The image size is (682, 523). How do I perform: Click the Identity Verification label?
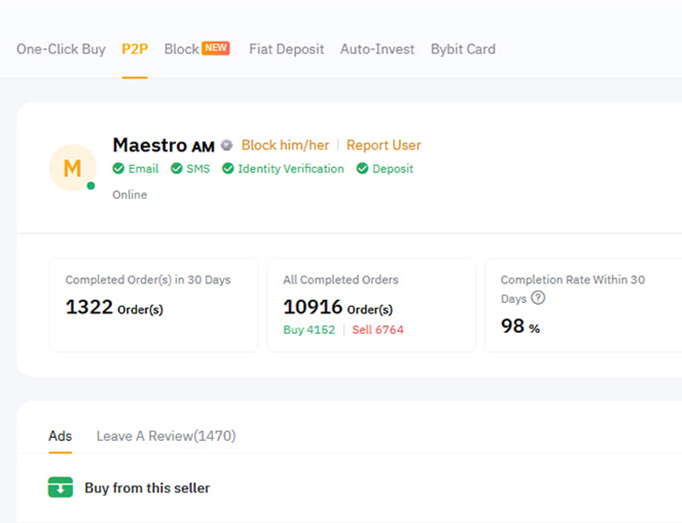tap(291, 168)
